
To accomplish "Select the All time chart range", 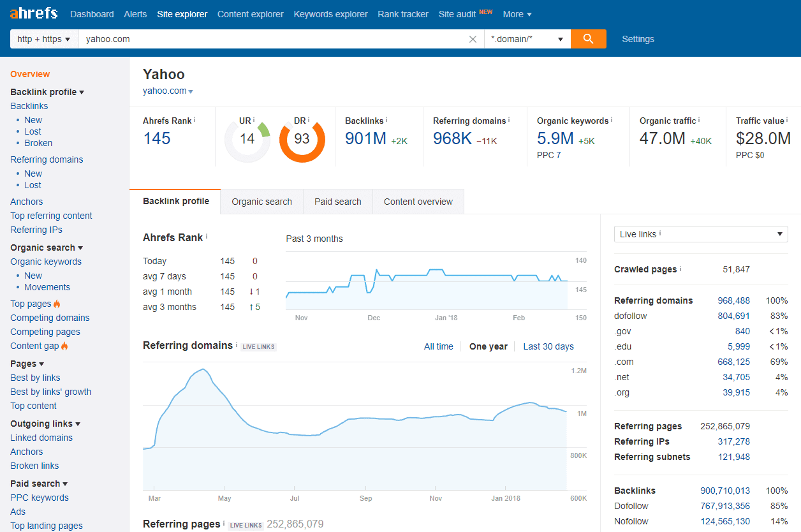I will pos(438,346).
